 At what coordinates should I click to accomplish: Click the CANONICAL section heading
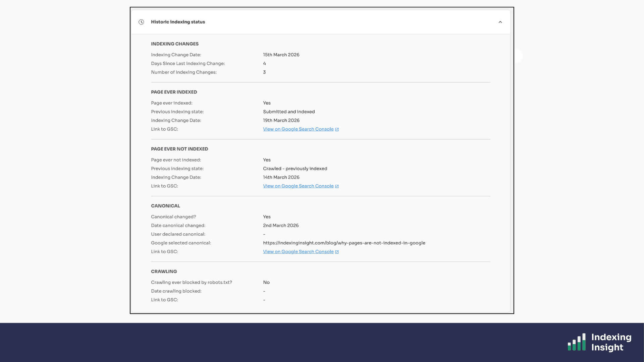[x=165, y=206]
